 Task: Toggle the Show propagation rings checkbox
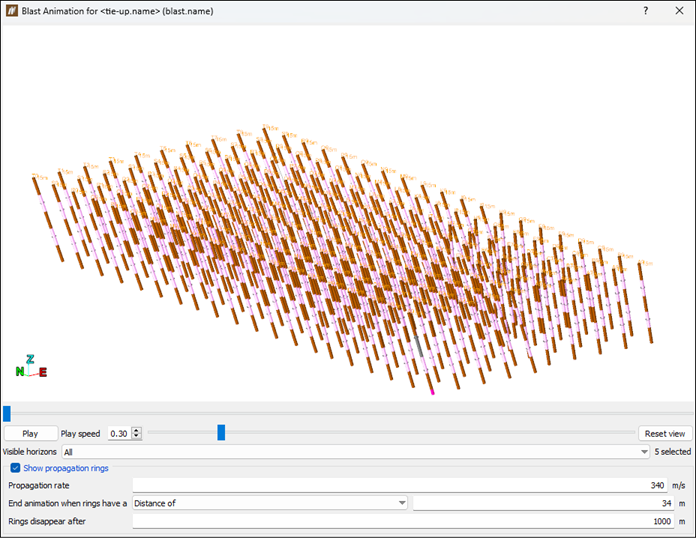(x=16, y=468)
